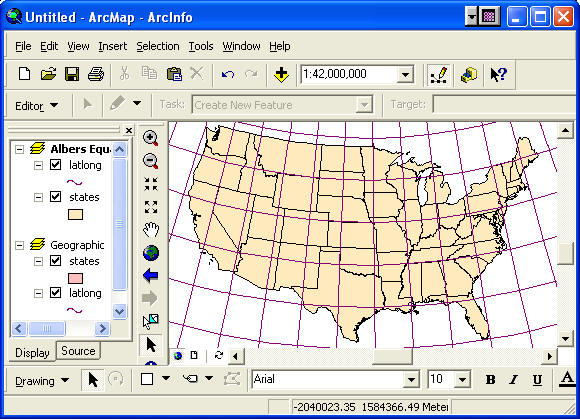The height and width of the screenshot is (419, 580).
Task: Open the Arial font dropdown
Action: 411,379
